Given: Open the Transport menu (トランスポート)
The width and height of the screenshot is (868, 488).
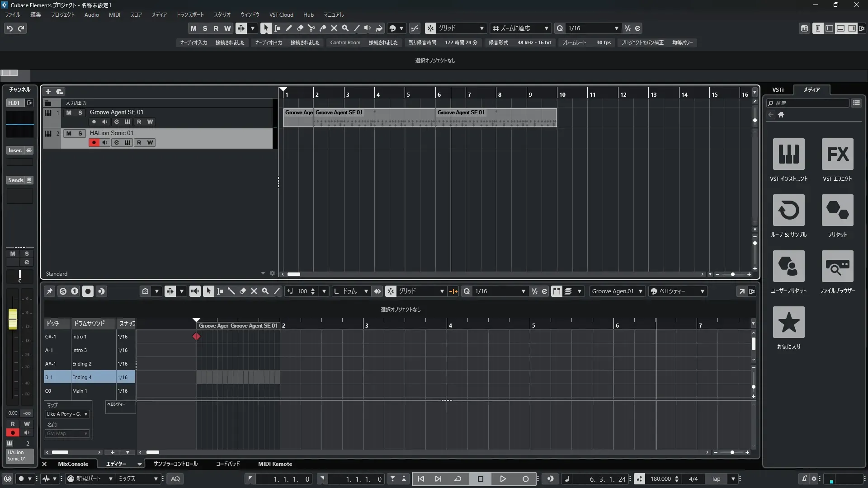Looking at the screenshot, I should pos(190,14).
